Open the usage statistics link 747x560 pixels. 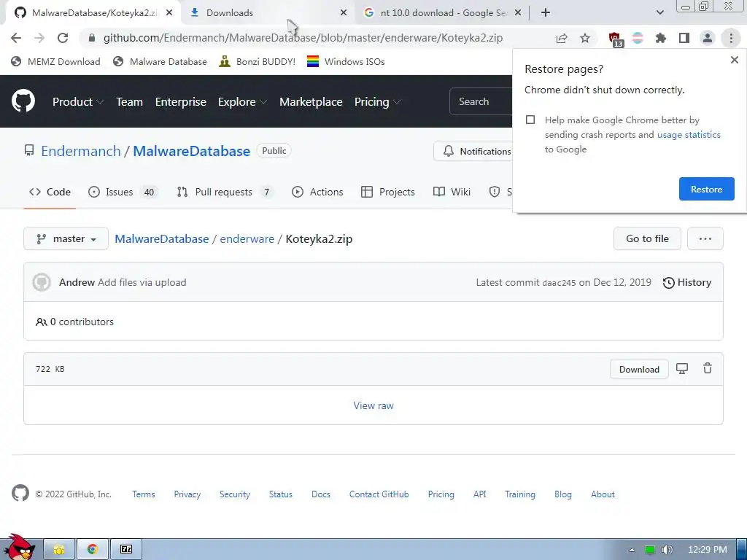[689, 135]
